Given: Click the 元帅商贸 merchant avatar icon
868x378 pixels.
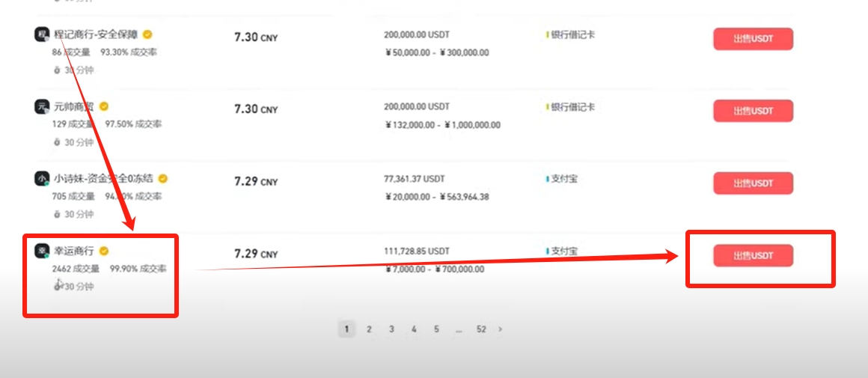Looking at the screenshot, I should (x=42, y=106).
